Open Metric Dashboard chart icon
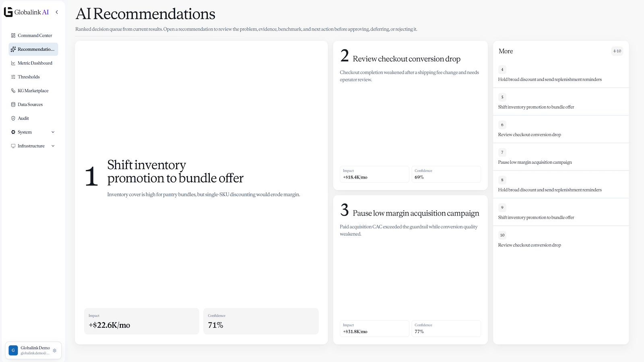This screenshot has width=644, height=362. pos(13,63)
